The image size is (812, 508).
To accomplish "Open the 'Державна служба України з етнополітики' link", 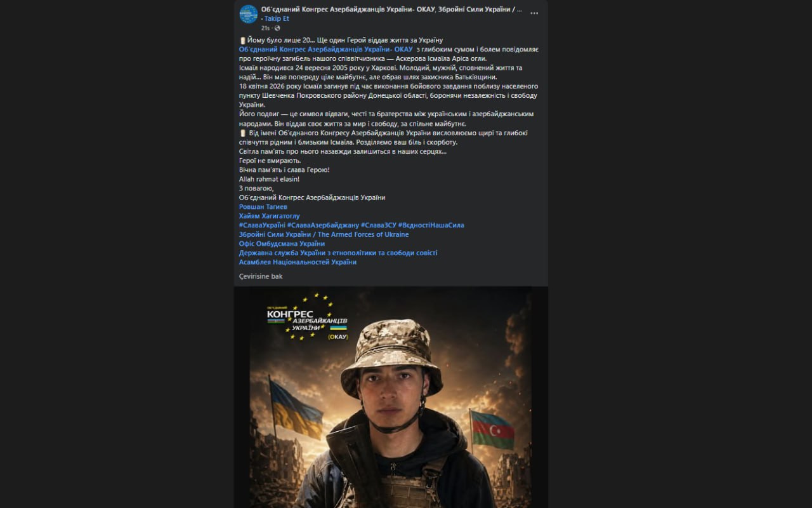I will tap(338, 253).
